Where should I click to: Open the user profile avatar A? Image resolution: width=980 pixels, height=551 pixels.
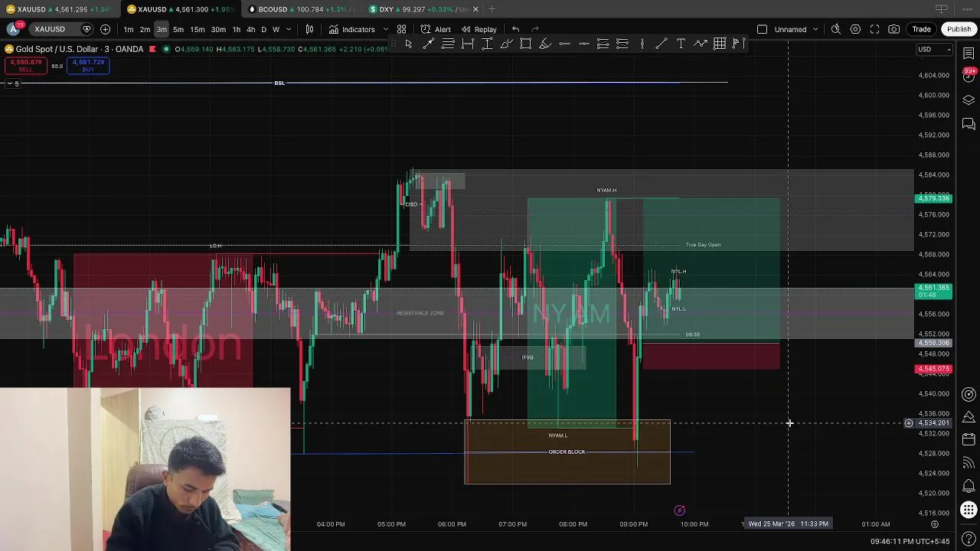pos(13,29)
